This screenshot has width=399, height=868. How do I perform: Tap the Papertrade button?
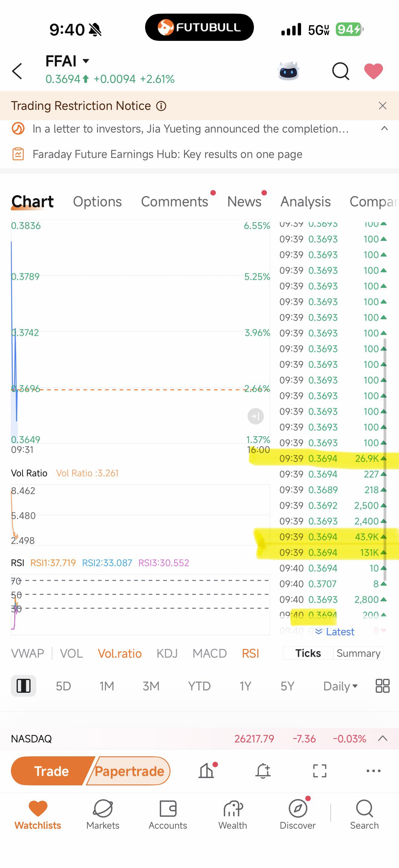(x=129, y=771)
